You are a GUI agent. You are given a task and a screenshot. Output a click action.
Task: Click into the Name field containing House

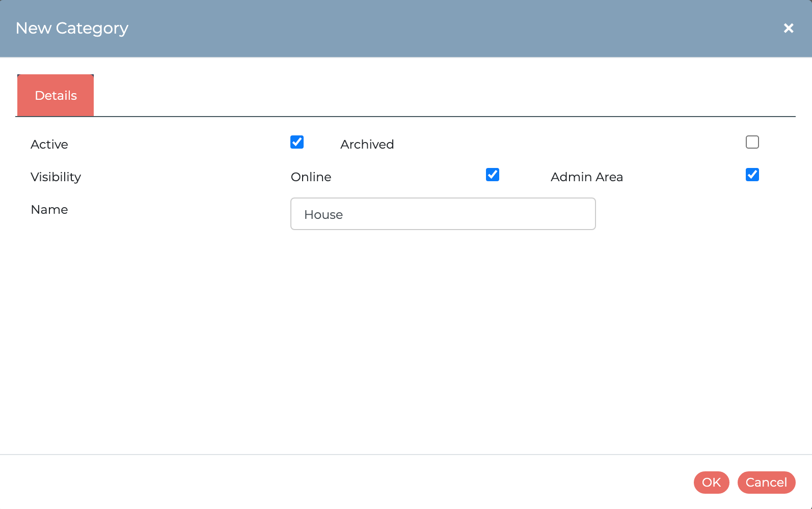[443, 214]
